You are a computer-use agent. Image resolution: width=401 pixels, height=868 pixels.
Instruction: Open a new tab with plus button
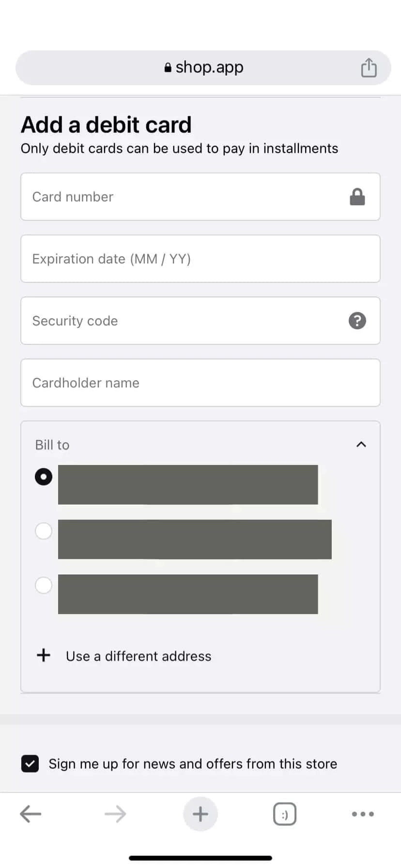click(200, 814)
